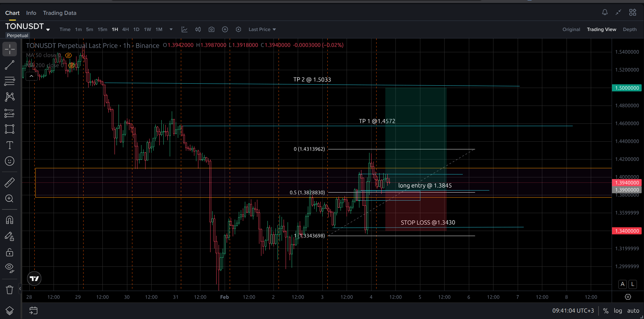Image resolution: width=644 pixels, height=319 pixels.
Task: Remove drawings with trash icon
Action: 10,290
